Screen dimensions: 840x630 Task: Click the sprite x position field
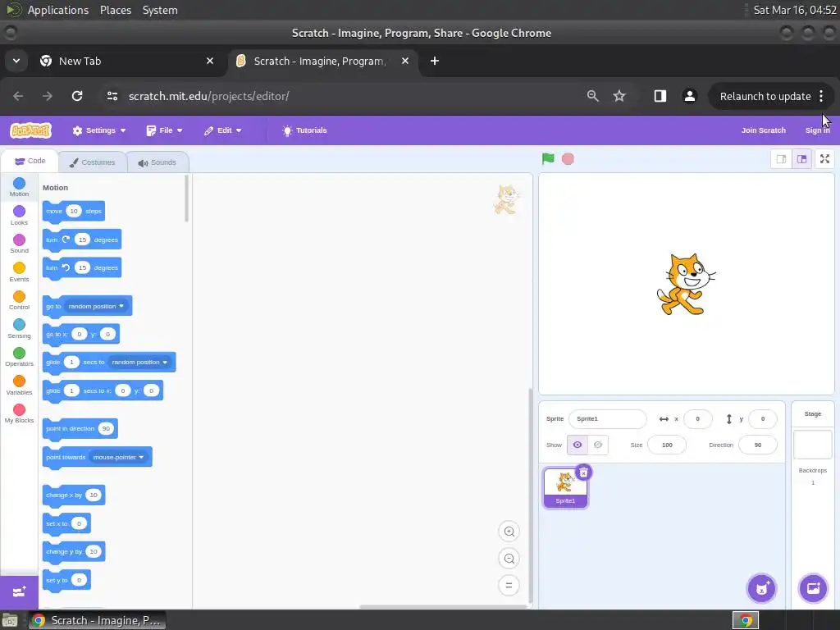[x=697, y=419]
